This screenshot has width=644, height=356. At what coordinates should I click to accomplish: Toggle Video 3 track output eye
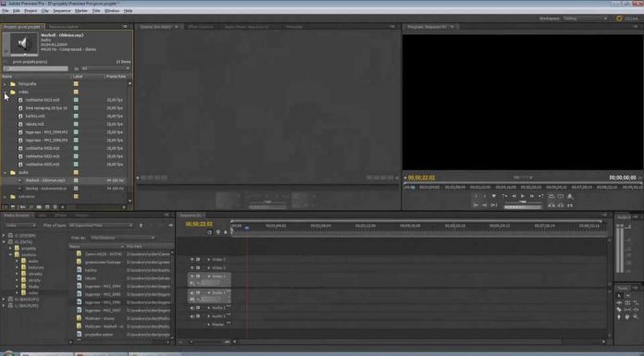192,260
